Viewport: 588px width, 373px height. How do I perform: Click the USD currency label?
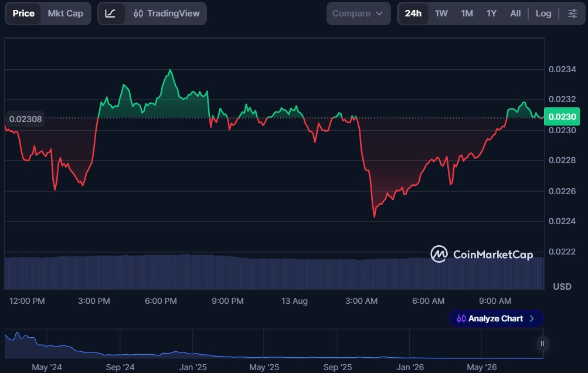[x=562, y=287]
